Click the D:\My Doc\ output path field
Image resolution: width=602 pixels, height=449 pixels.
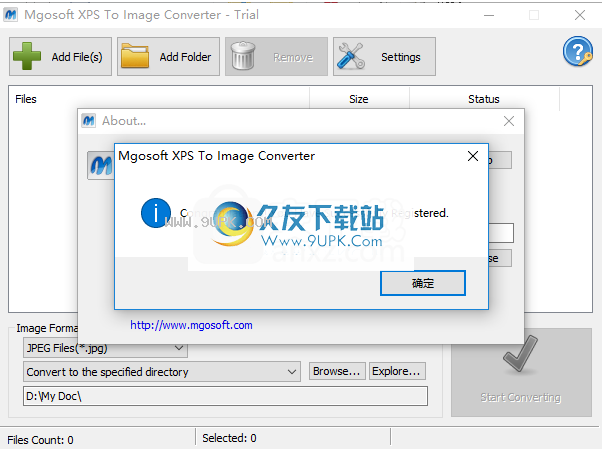[225, 396]
